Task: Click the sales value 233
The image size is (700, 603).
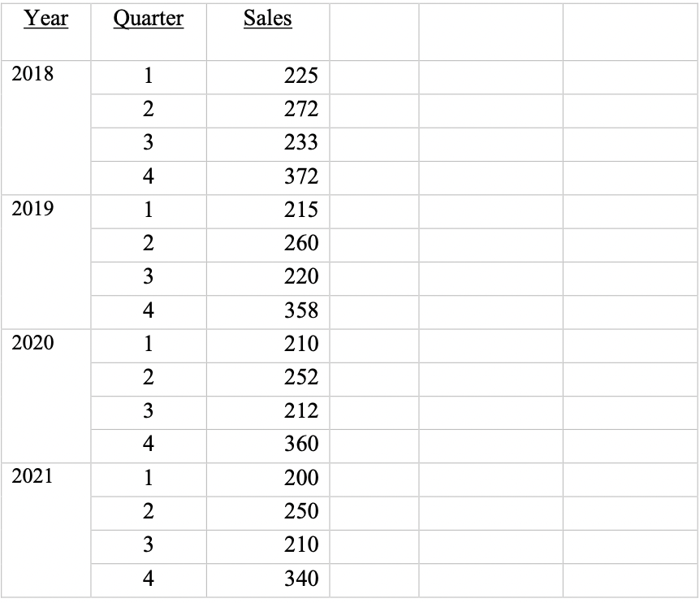Action: 301,142
